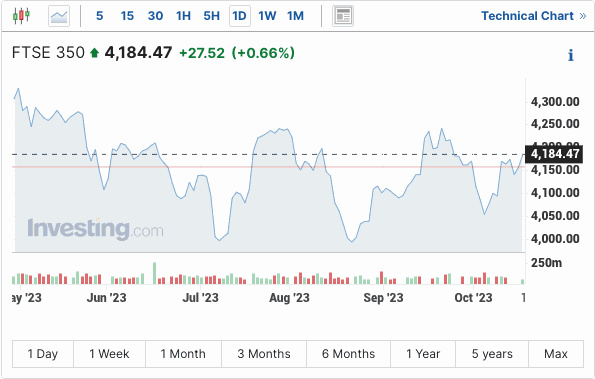595x379 pixels.
Task: Switch to candlestick chart type icon
Action: (21, 16)
